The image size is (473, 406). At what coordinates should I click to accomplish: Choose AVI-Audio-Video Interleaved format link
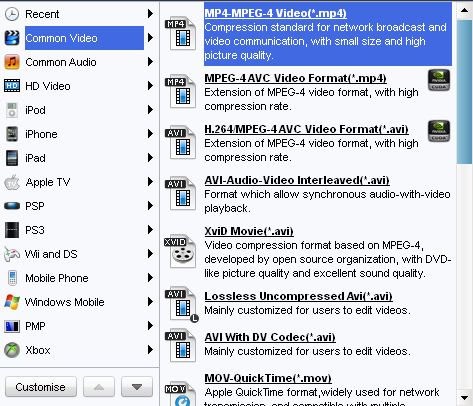coord(297,180)
